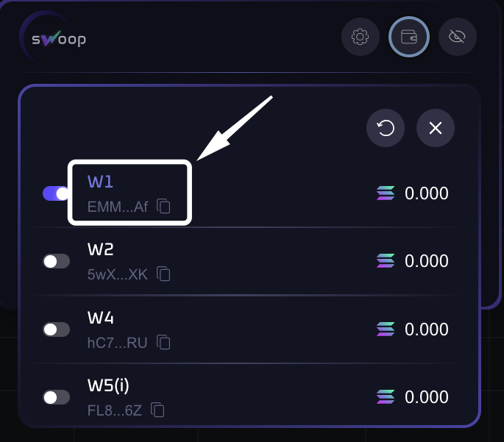
Task: Click the Swoop logo
Action: pos(55,37)
